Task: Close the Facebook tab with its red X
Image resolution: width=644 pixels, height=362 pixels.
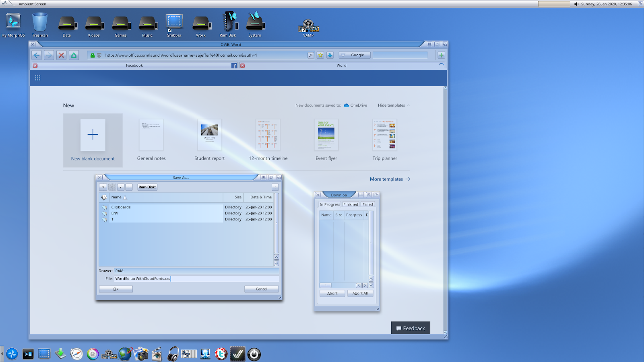Action: (x=35, y=66)
